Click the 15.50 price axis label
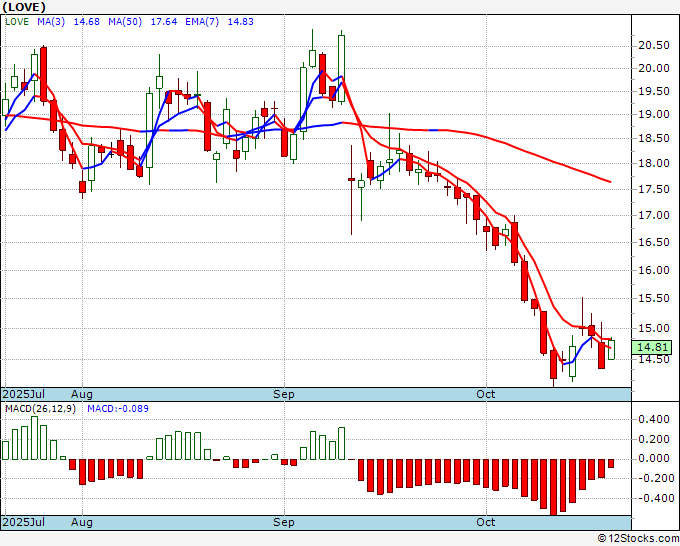 click(654, 299)
